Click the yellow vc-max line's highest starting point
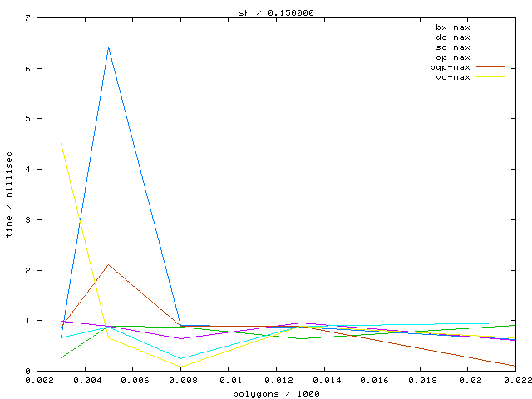The height and width of the screenshot is (399, 532). 62,143
